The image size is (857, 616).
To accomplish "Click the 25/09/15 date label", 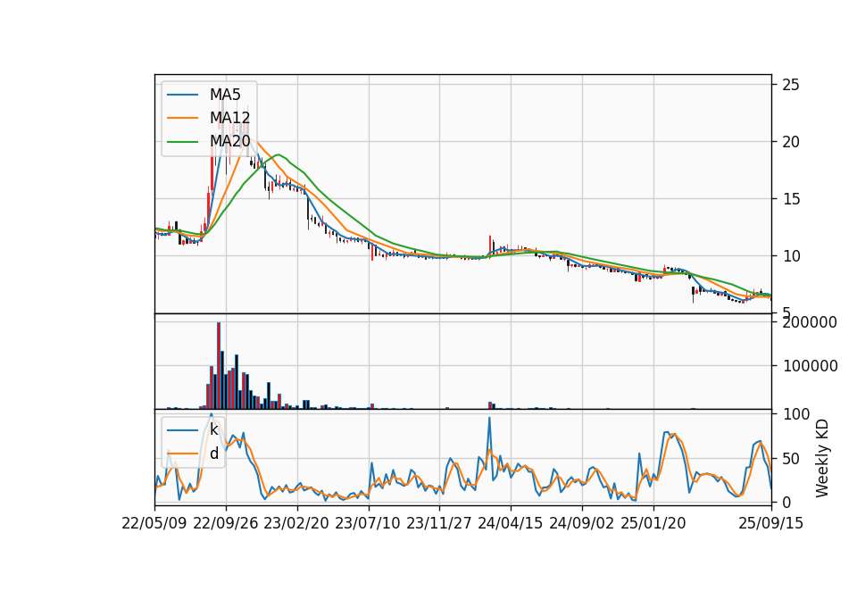I will coord(771,523).
